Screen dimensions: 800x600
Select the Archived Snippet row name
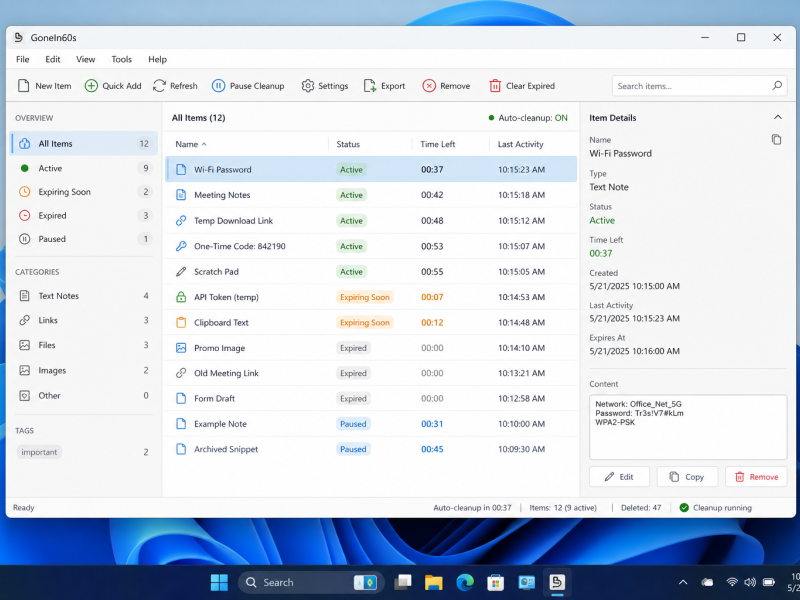coord(226,449)
